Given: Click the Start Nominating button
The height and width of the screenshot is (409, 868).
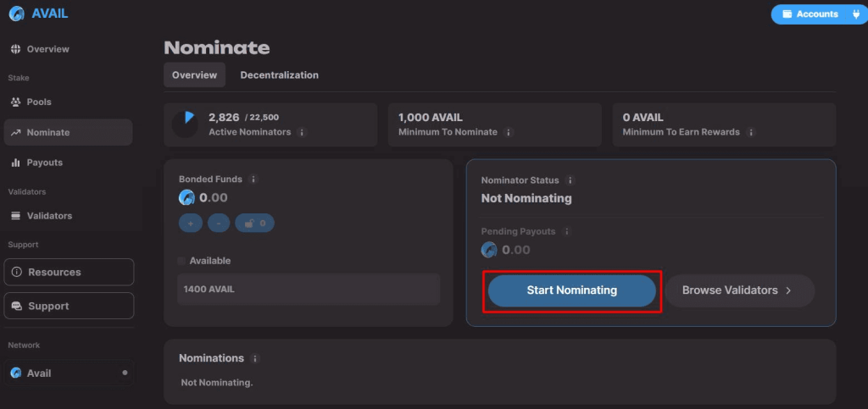Looking at the screenshot, I should (x=572, y=290).
